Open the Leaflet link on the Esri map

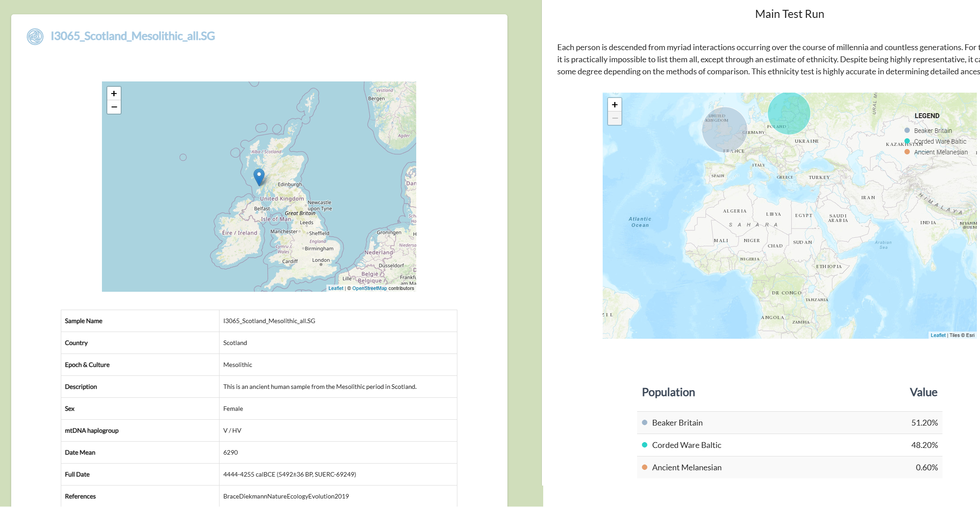click(938, 335)
